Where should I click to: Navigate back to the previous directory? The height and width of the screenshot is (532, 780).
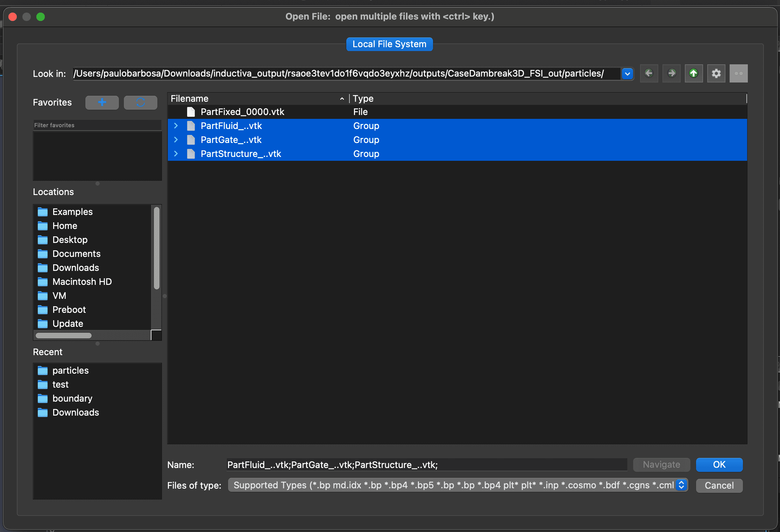pos(649,73)
